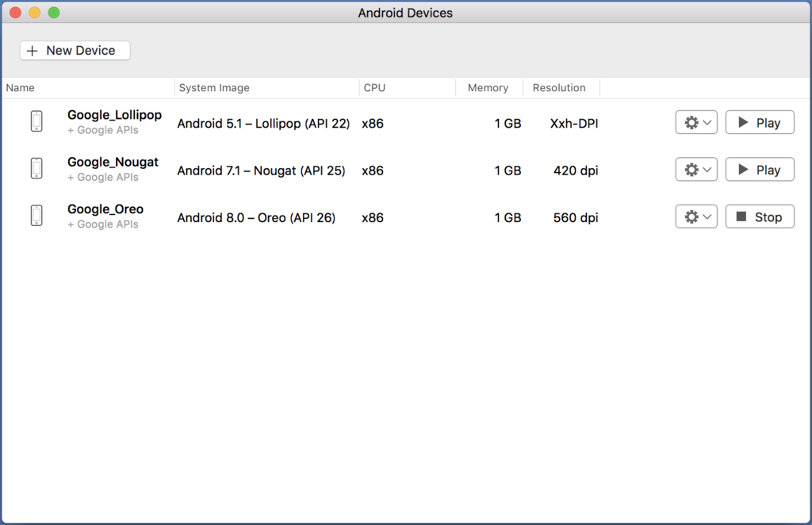Click the phone icon for Google_Lollipop
The width and height of the screenshot is (812, 525).
(x=36, y=121)
